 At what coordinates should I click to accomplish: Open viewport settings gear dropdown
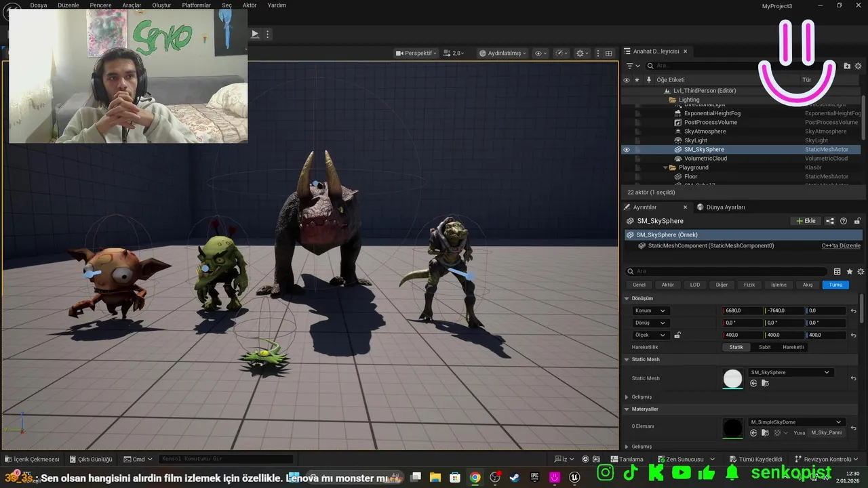[x=582, y=53]
